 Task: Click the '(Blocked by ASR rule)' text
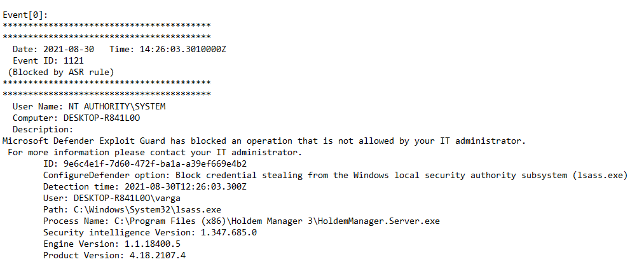tap(60, 72)
